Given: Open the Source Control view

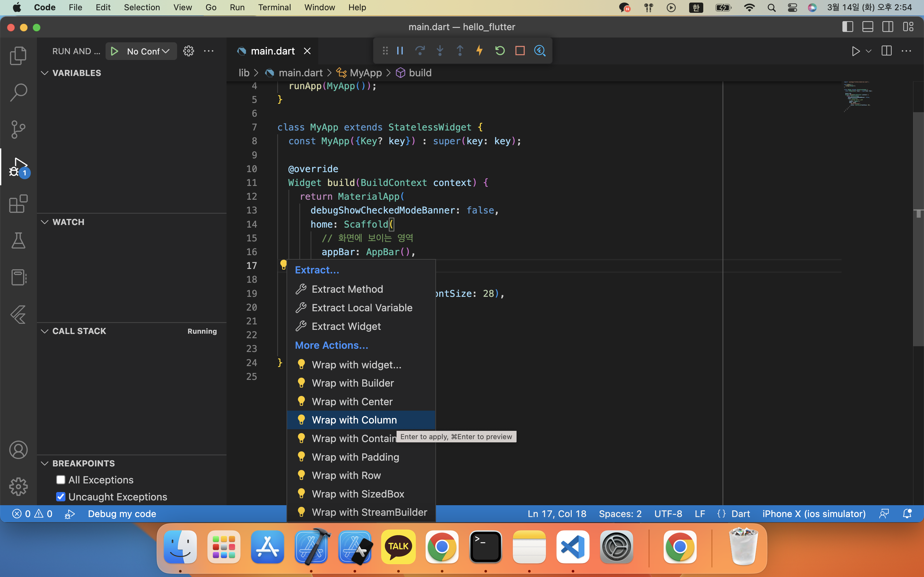Looking at the screenshot, I should click(x=18, y=130).
